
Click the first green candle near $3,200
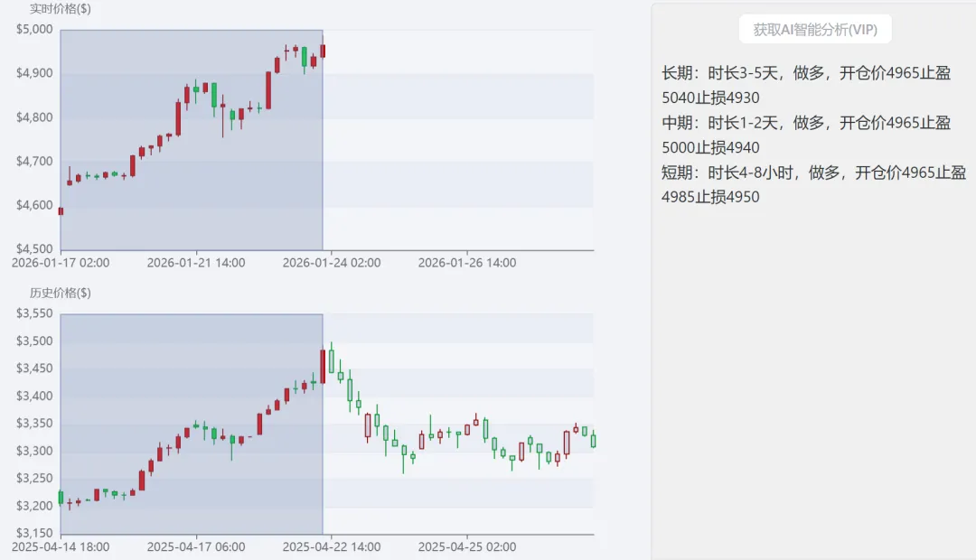(x=61, y=497)
